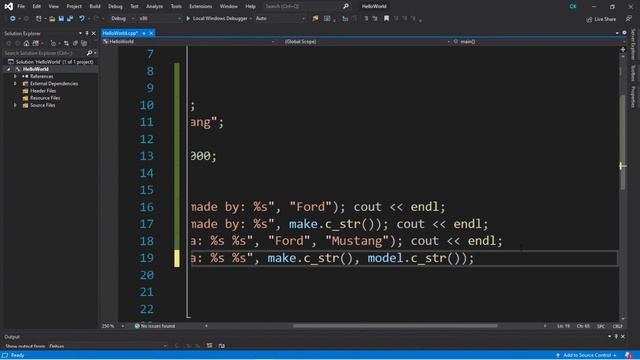The image size is (640, 360).
Task: Click the Save All toolbar icon
Action: (70, 19)
